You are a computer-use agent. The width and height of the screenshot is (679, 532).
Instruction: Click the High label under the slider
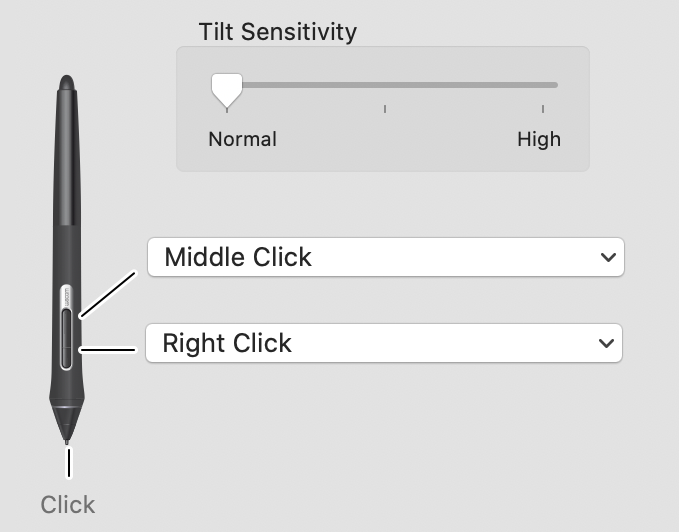click(539, 139)
